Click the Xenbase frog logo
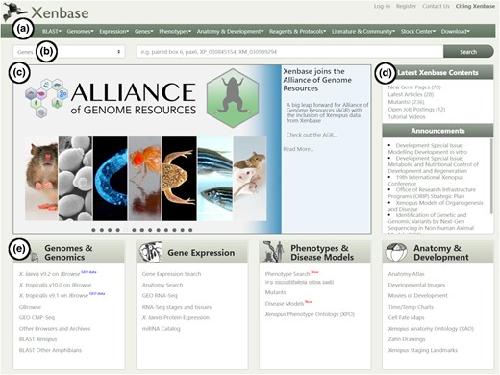Screen dimensions: 500x375 click(x=15, y=12)
